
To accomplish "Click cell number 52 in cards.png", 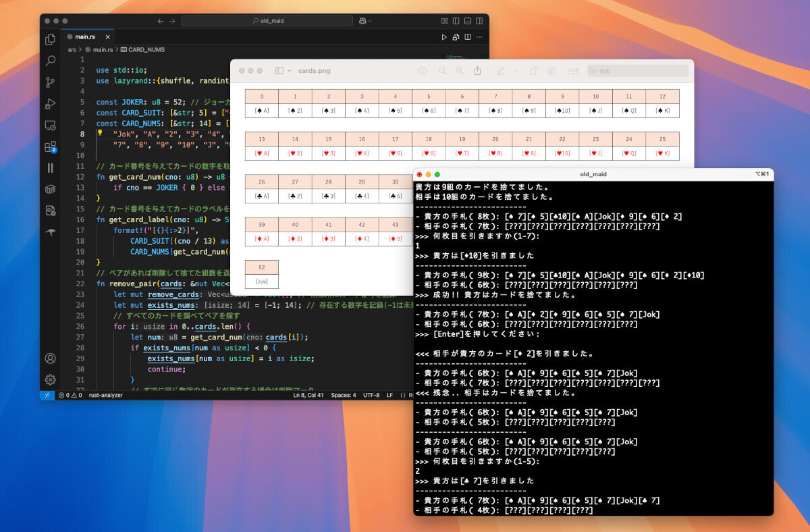I will 262,267.
